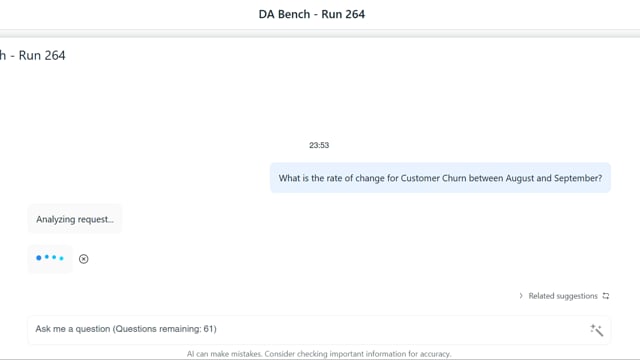Click the 'AI can make mistakes' disclaimer text
The height and width of the screenshot is (360, 640).
pos(319,354)
